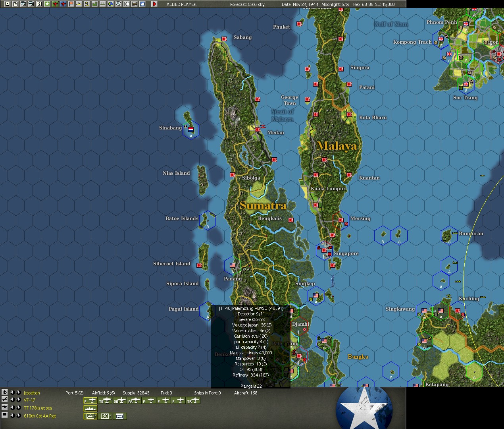Click the letter 'i' information icon in toolbar

[39, 4]
